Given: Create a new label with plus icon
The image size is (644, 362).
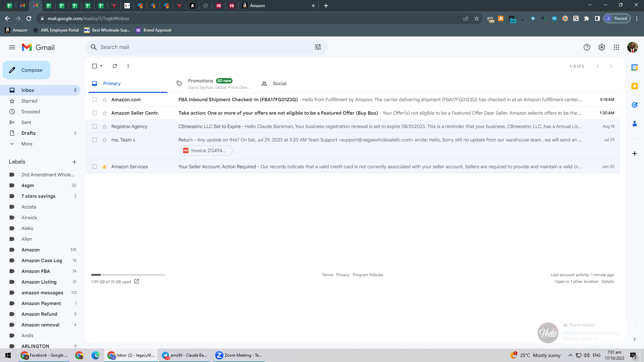Looking at the screenshot, I should pos(74,162).
